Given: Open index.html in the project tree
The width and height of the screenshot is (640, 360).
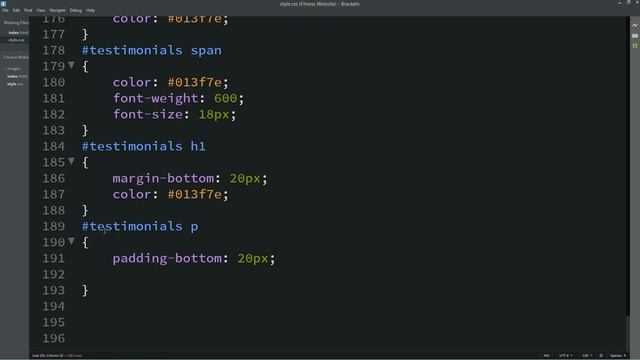Looking at the screenshot, I should pyautogui.click(x=17, y=76).
